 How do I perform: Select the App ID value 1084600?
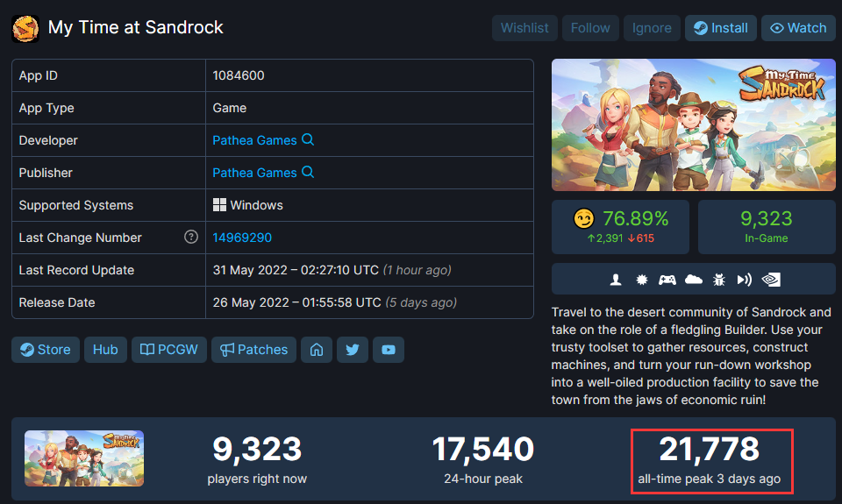click(239, 75)
